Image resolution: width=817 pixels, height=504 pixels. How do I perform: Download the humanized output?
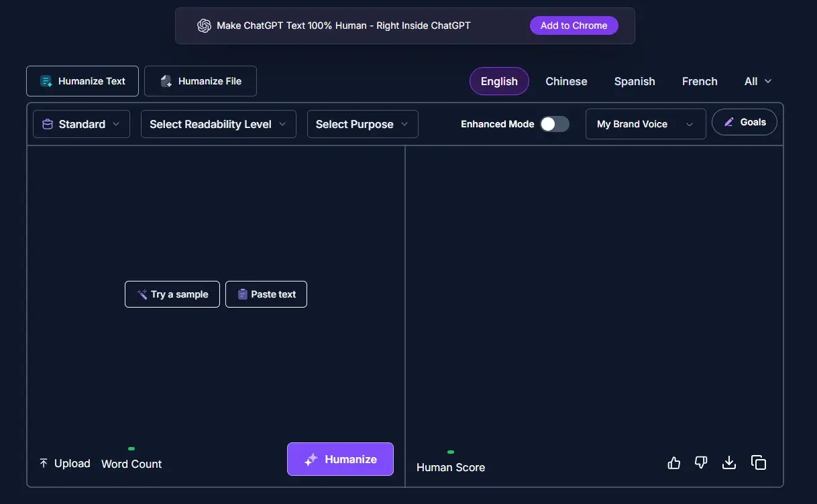point(729,462)
